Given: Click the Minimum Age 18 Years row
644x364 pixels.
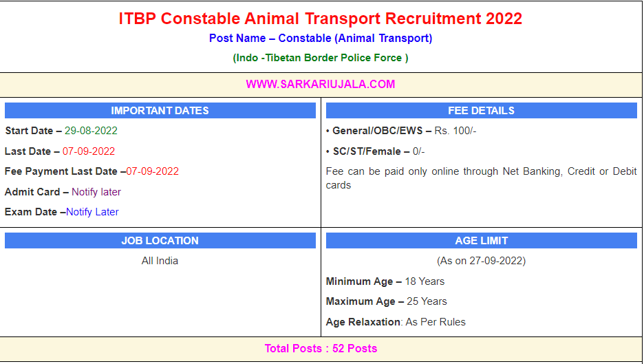Looking at the screenshot, I should tap(385, 281).
